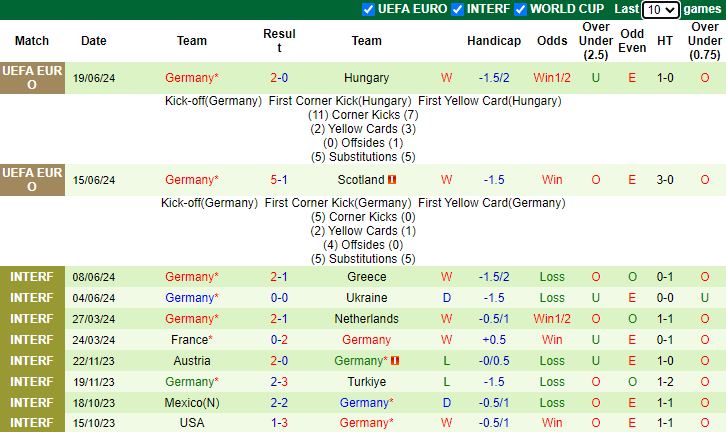Click the Ukraine team name
Image resolution: width=726 pixels, height=432 pixels.
[x=366, y=298]
